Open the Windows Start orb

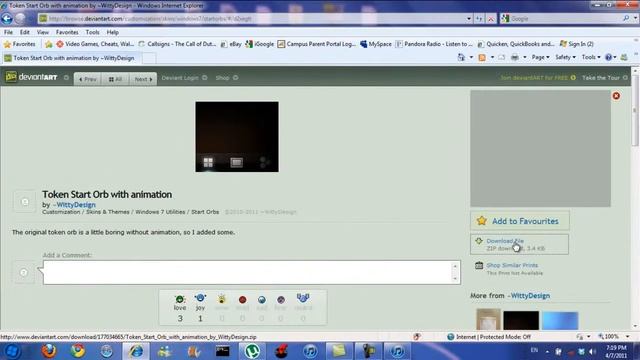(x=12, y=351)
